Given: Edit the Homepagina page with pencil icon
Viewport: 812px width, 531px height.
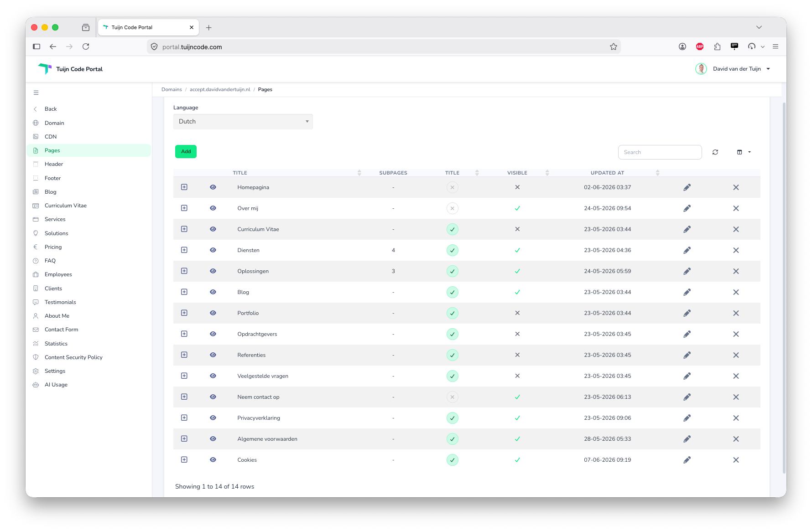Looking at the screenshot, I should (x=687, y=187).
